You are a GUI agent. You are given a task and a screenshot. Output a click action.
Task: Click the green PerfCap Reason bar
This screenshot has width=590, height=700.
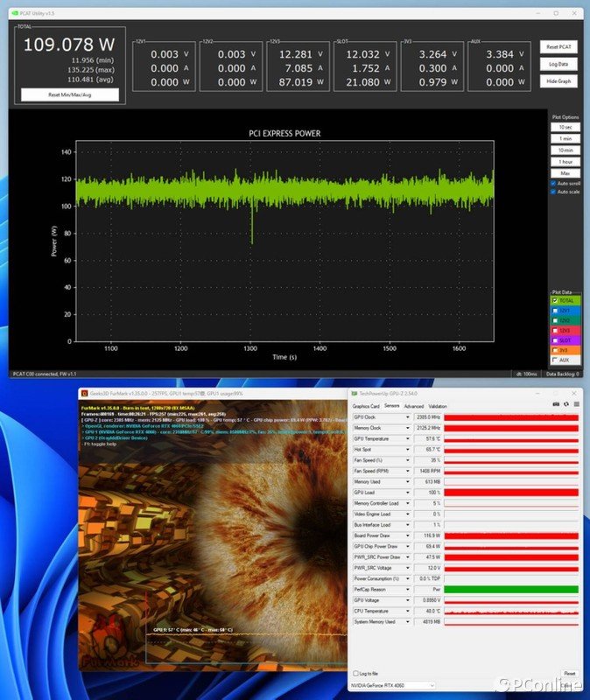pos(510,589)
